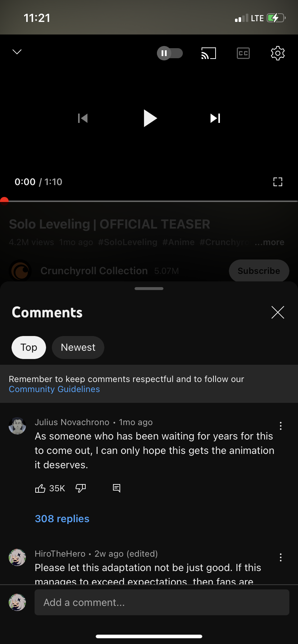Sort comments by Top
Screen dimensions: 298x644
(x=29, y=348)
